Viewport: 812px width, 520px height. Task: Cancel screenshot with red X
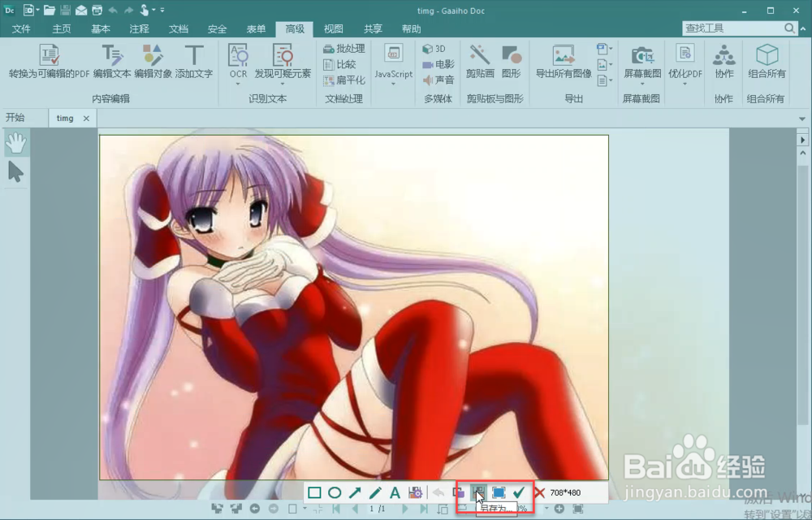point(540,492)
